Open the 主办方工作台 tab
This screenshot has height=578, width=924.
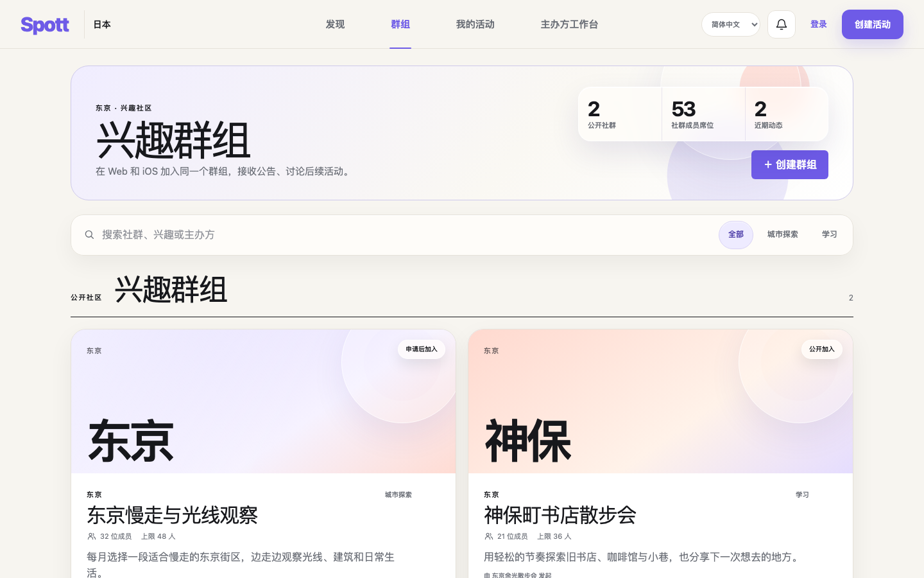[x=569, y=24]
